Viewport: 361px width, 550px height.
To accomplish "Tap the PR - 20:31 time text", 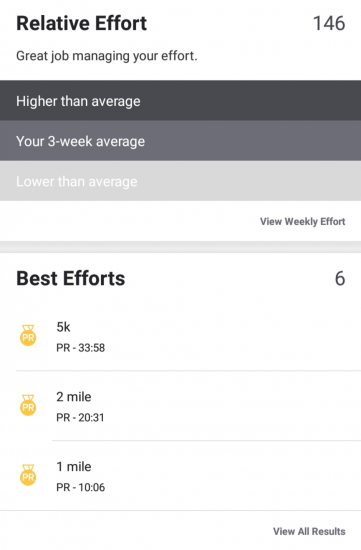I will point(80,417).
